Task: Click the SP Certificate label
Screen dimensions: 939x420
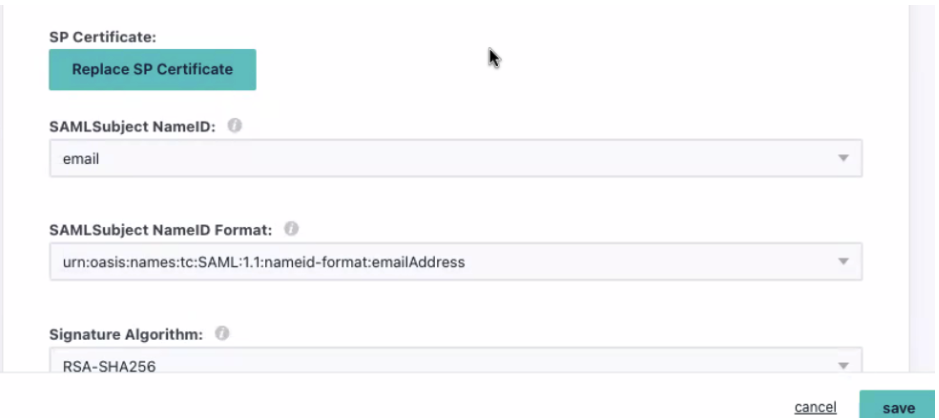Action: click(x=102, y=37)
